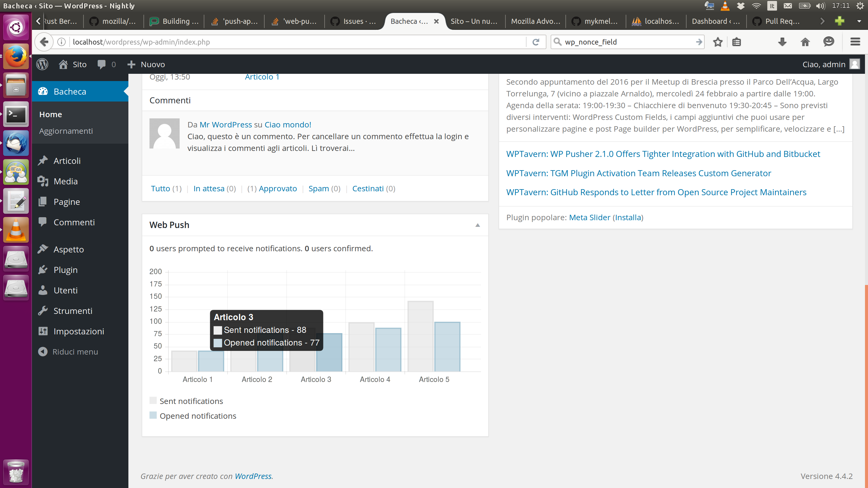Switch to the Mozilla Advo... browser tab
This screenshot has height=488, width=868.
tap(536, 21)
